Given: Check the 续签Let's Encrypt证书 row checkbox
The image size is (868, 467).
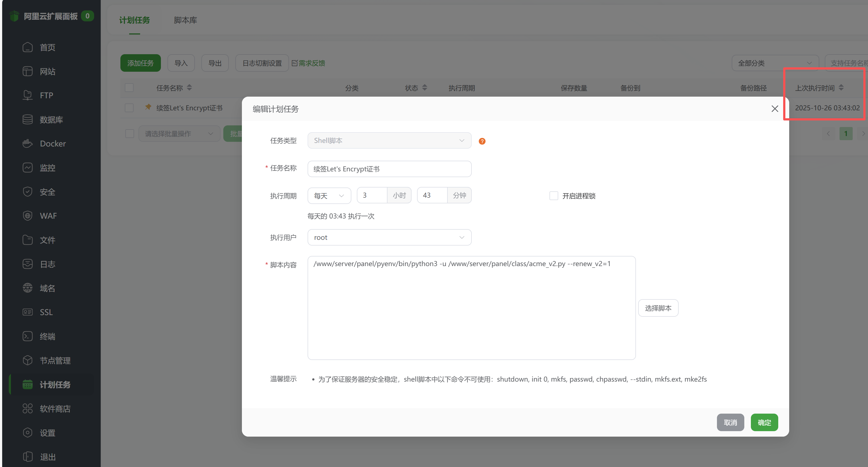Looking at the screenshot, I should (x=129, y=108).
